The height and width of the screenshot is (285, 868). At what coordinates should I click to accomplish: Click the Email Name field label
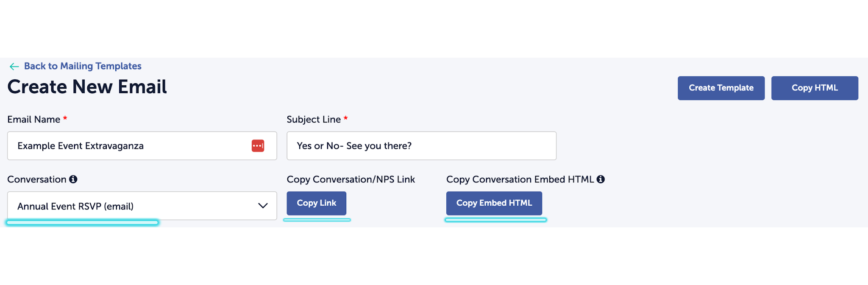point(33,120)
